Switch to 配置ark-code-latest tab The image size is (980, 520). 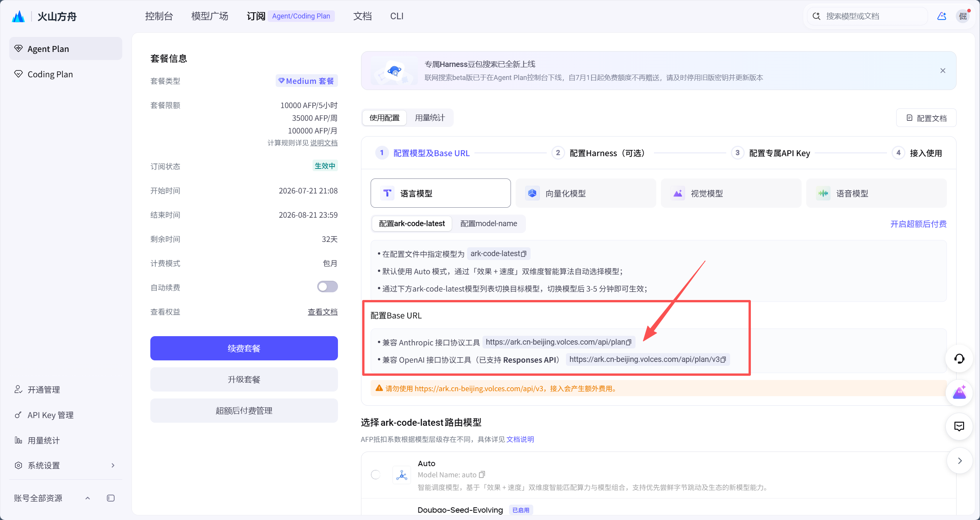point(412,223)
